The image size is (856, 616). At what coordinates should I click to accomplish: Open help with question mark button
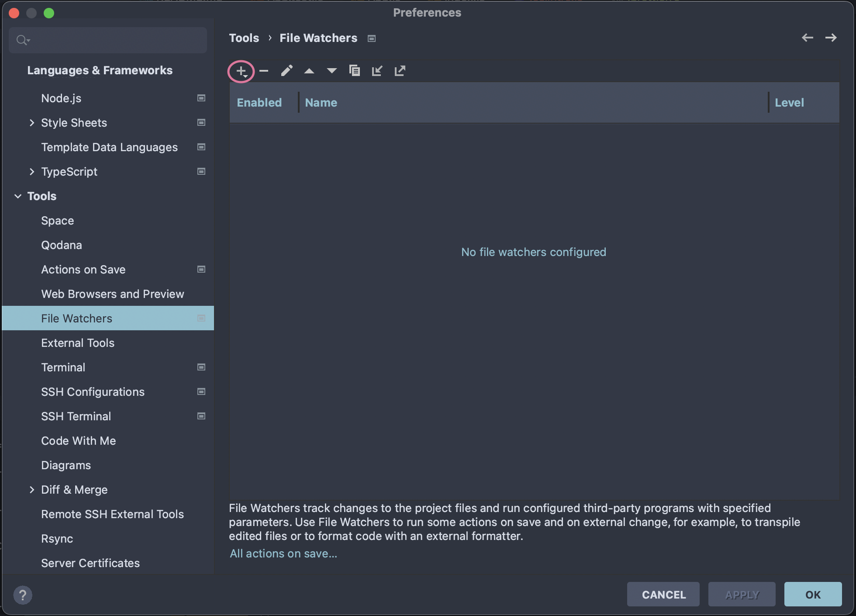[23, 595]
